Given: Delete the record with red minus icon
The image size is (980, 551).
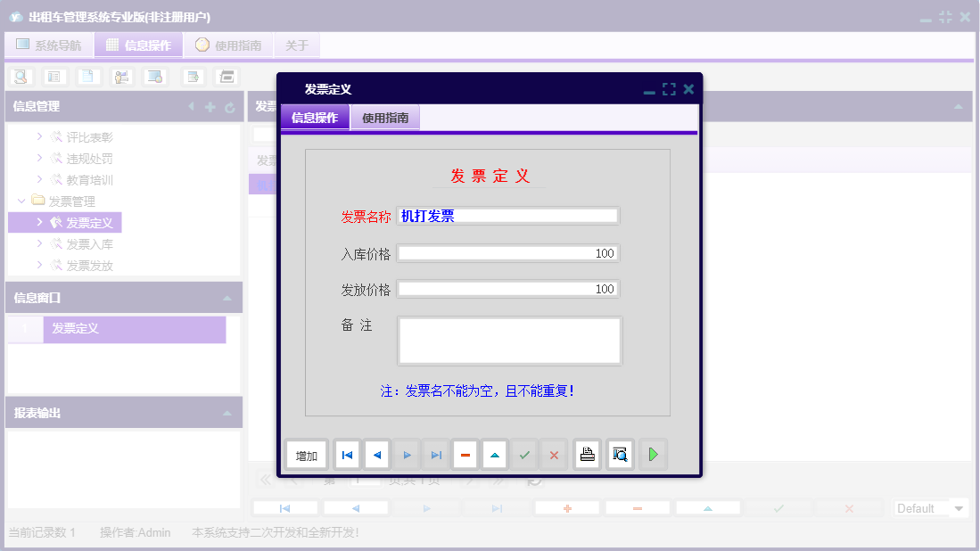Looking at the screenshot, I should click(x=465, y=454).
